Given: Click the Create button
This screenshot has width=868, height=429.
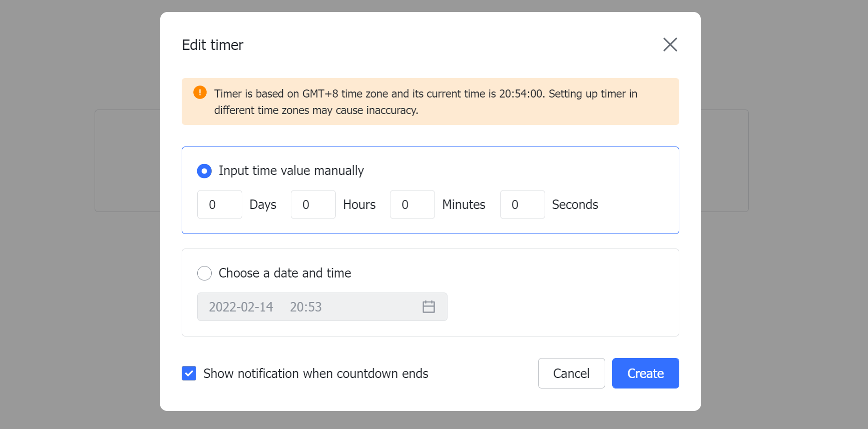Looking at the screenshot, I should pos(645,373).
